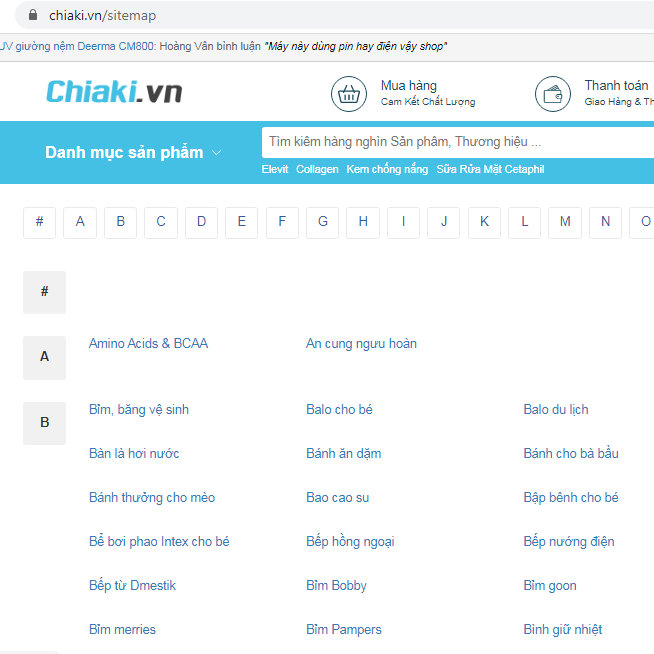Screen dimensions: 654x654
Task: Open Sữa Rửa Mặt Cetaphil suggestion
Action: coord(490,170)
